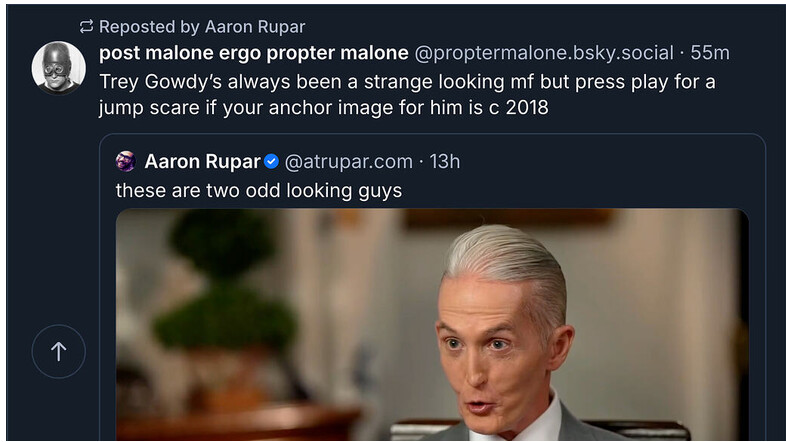Viewport: 786px width, 442px height.
Task: Click the up arrow icon inside the circle
Action: click(59, 351)
